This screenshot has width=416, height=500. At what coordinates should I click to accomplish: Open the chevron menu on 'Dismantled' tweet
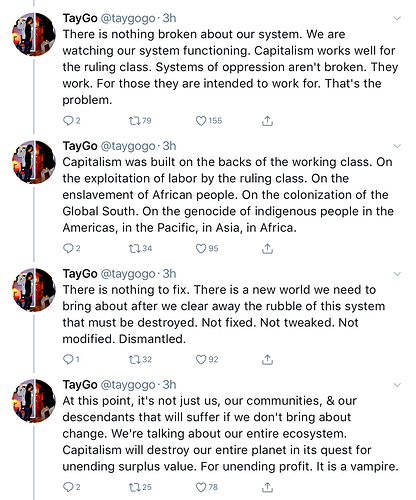pos(397,274)
